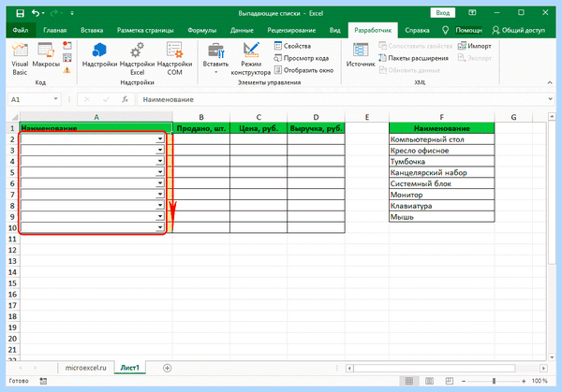Image resolution: width=562 pixels, height=392 pixels.
Task: Open Надстройки COM add-ins
Action: click(x=174, y=59)
